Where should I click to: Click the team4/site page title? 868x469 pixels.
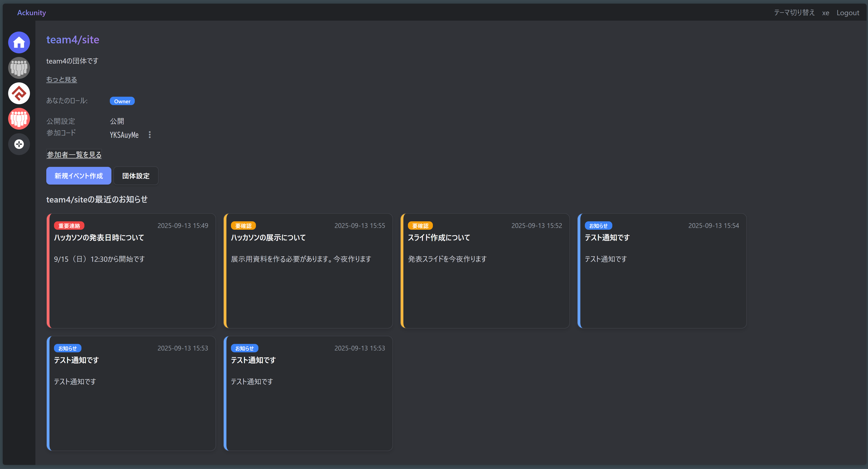click(x=72, y=39)
